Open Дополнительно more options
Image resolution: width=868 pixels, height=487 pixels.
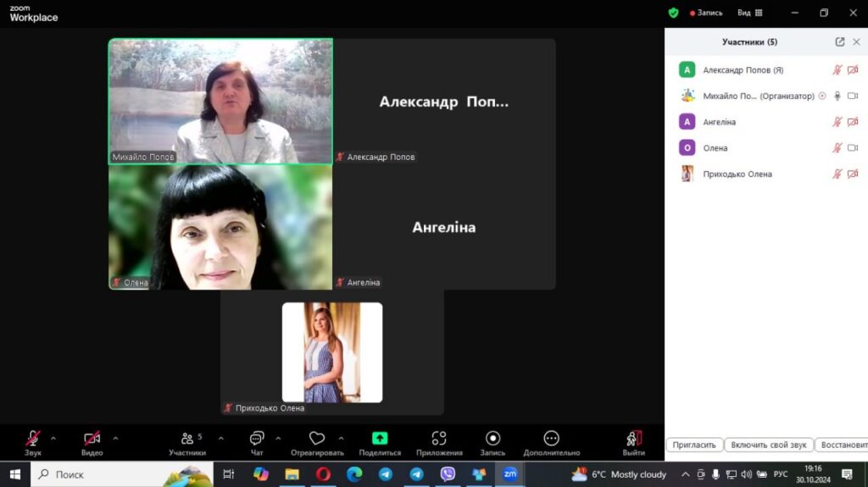[551, 443]
